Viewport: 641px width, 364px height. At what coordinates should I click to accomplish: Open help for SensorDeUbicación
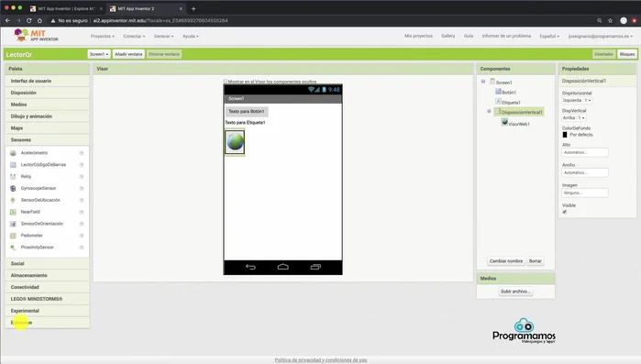click(x=82, y=200)
